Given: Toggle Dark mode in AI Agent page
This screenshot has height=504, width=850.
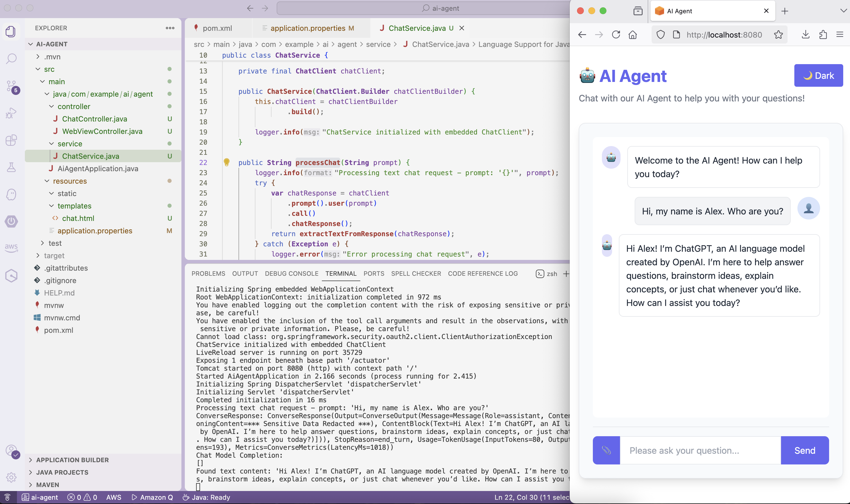Looking at the screenshot, I should point(818,75).
